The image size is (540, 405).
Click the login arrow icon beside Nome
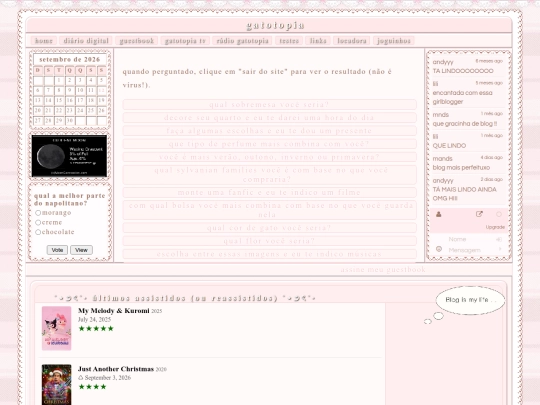(499, 239)
